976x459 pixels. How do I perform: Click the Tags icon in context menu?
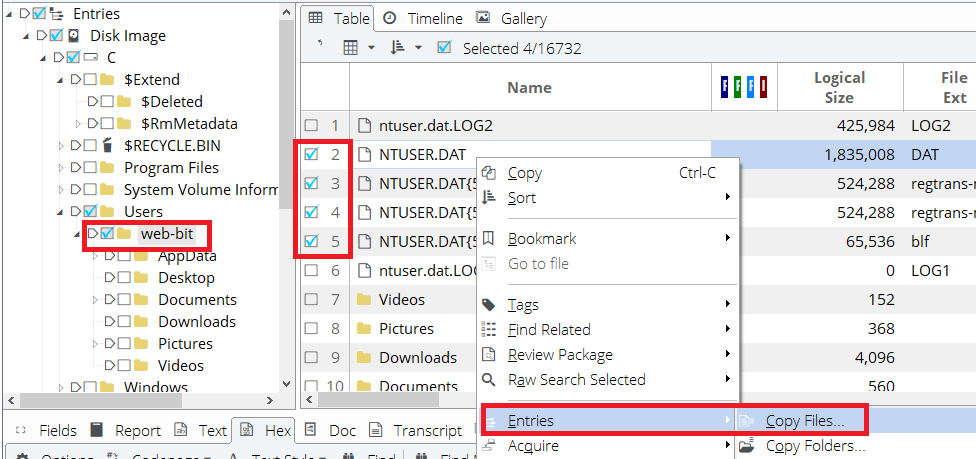click(x=489, y=305)
